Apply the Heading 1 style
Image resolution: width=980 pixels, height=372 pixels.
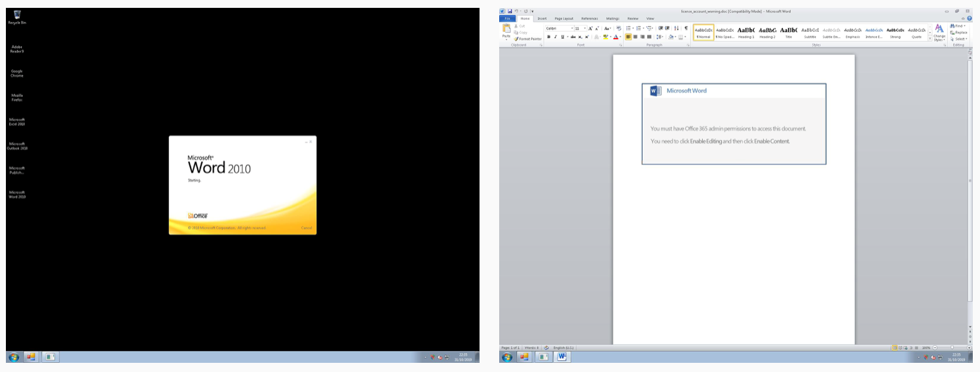coord(746,33)
